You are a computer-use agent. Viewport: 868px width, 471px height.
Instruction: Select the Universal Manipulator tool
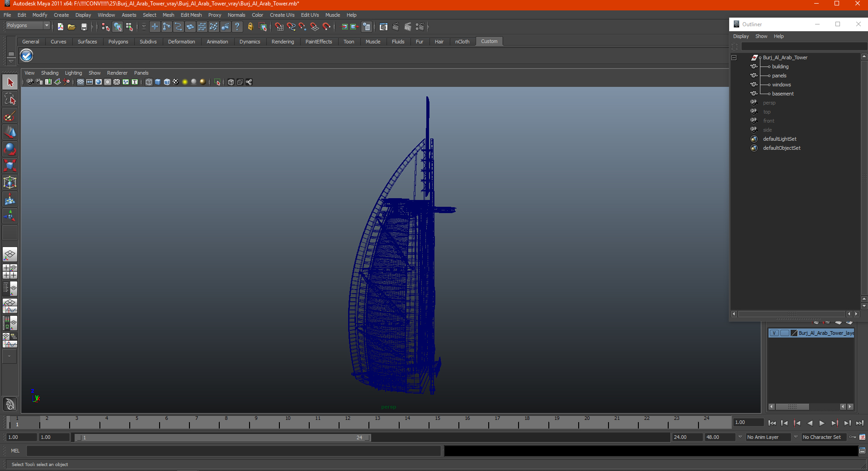coord(10,183)
